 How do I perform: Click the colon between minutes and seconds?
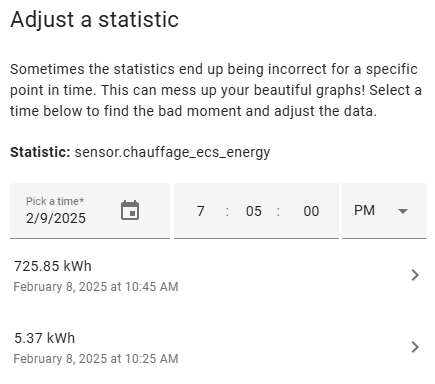tap(278, 211)
